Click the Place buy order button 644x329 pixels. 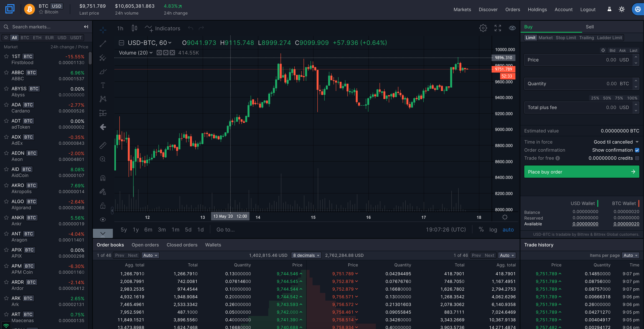[581, 172]
